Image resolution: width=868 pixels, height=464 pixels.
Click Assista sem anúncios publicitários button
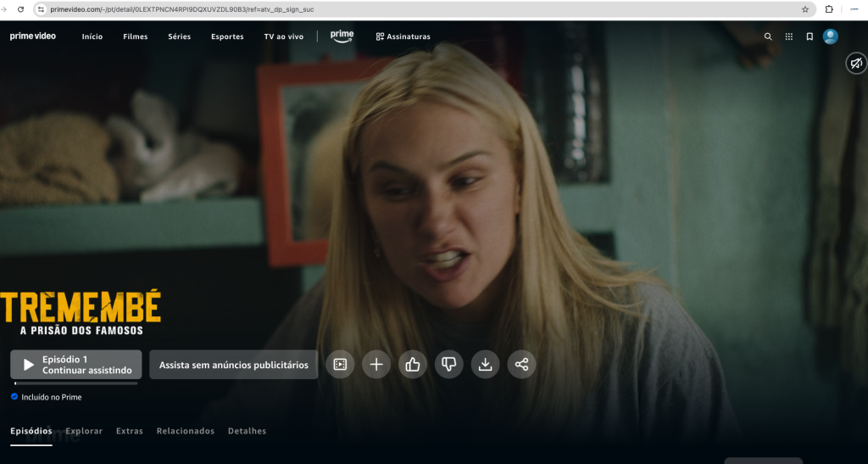[234, 365]
